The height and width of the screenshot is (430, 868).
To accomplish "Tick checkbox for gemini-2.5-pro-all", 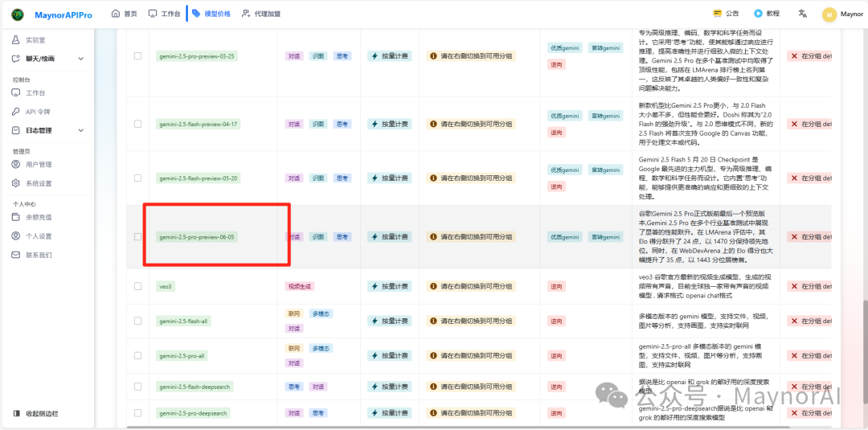I will pyautogui.click(x=138, y=356).
